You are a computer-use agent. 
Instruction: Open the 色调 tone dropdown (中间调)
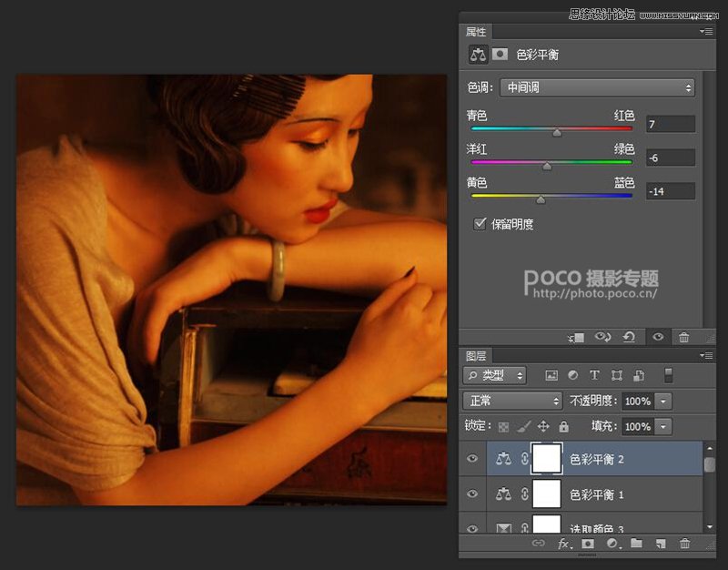(597, 87)
